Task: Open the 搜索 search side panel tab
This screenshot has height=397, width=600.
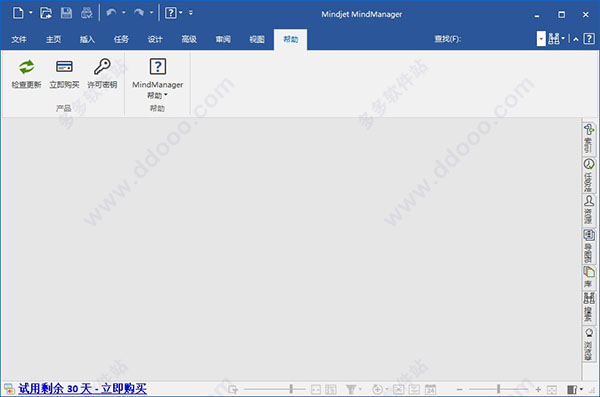Action: [x=589, y=307]
